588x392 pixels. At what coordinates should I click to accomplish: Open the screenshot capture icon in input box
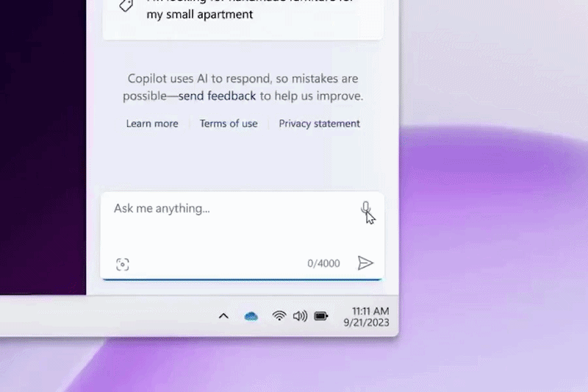point(123,265)
